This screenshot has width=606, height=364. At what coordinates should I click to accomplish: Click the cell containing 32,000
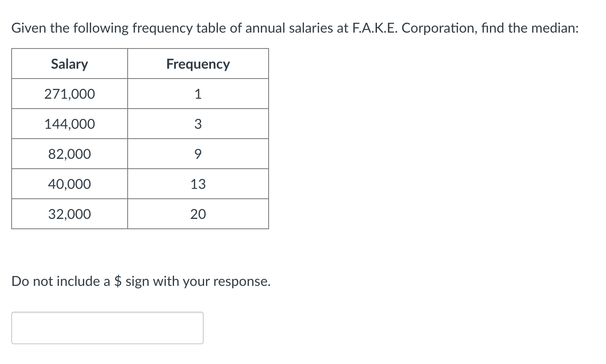[x=69, y=214]
